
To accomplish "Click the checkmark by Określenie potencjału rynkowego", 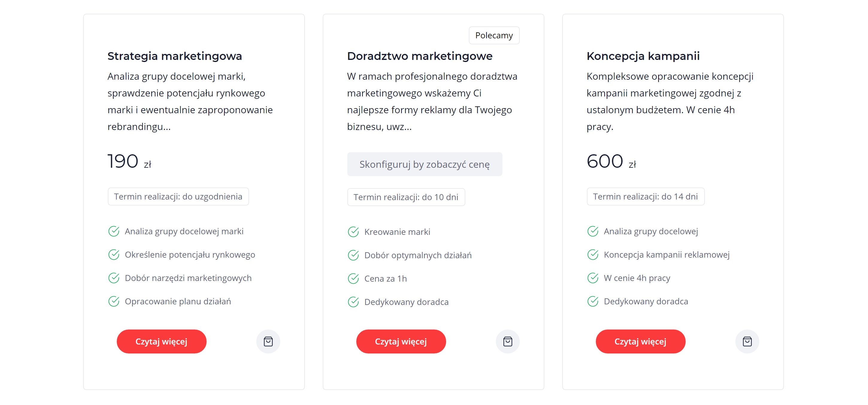I will 113,255.
